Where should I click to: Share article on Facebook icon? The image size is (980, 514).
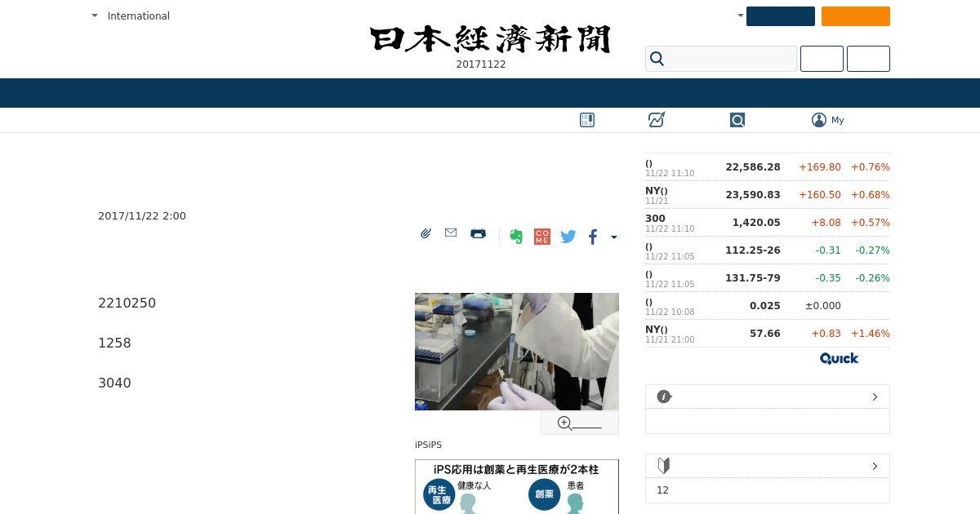[x=593, y=237]
